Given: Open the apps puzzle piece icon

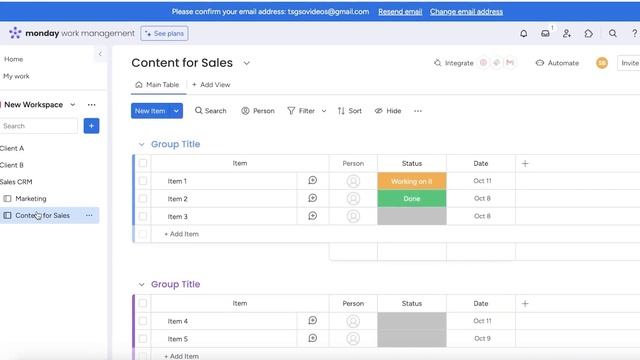Looking at the screenshot, I should pyautogui.click(x=589, y=33).
